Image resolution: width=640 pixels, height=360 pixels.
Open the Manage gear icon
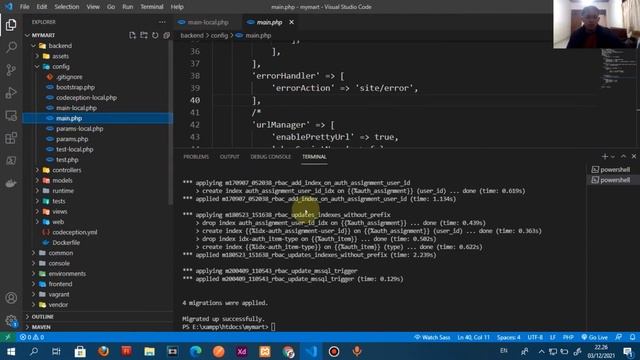11,320
